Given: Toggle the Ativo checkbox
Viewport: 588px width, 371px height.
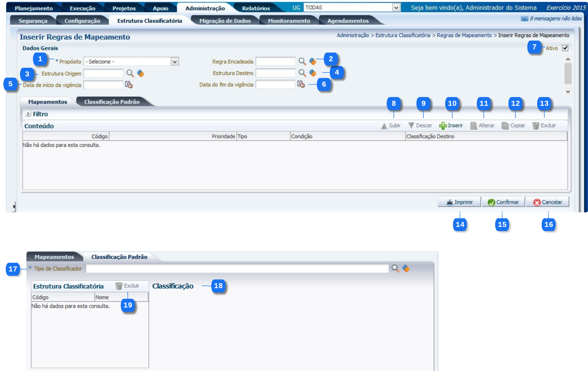Looking at the screenshot, I should coord(565,48).
